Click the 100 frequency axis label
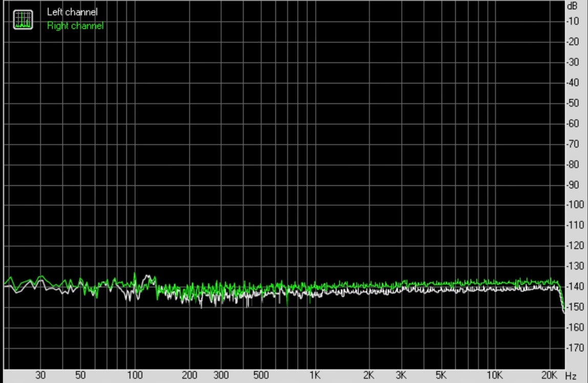The height and width of the screenshot is (383, 588). coord(135,376)
